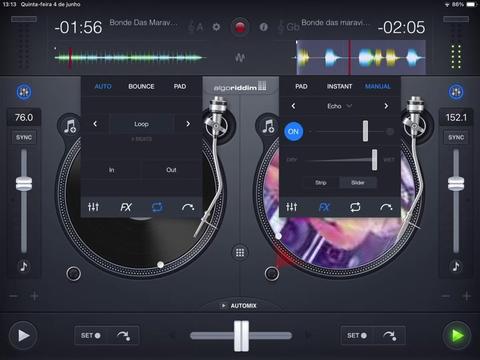
Task: Play the left deck
Action: 23,335
